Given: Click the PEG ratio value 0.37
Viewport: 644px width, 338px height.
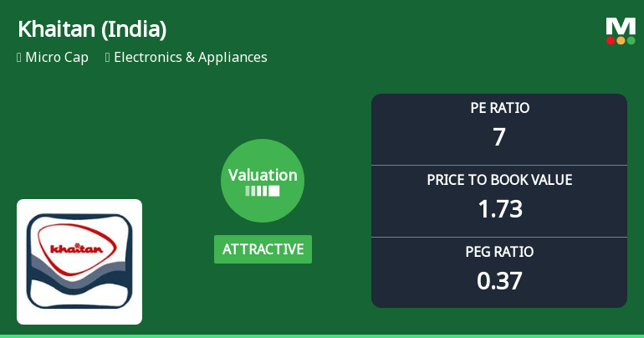Looking at the screenshot, I should (499, 280).
